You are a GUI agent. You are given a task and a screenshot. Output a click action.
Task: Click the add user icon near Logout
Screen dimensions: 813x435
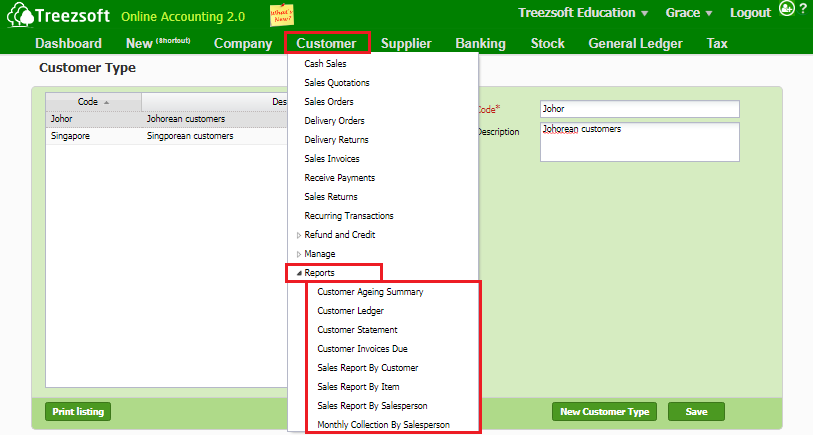tap(787, 8)
